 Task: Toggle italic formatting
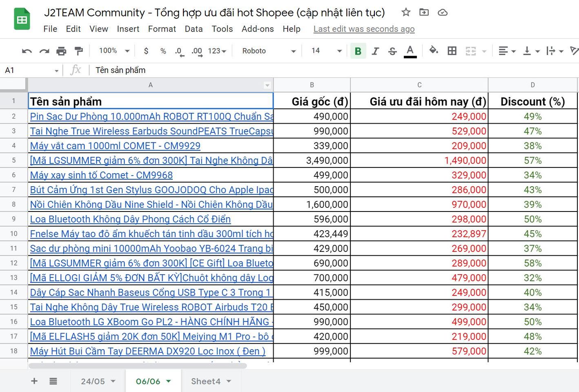click(x=375, y=51)
